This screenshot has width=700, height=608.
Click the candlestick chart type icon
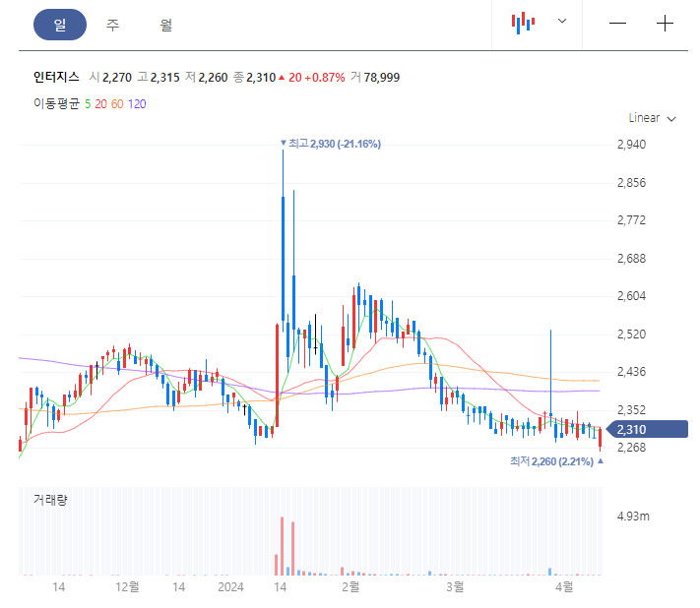pos(523,23)
